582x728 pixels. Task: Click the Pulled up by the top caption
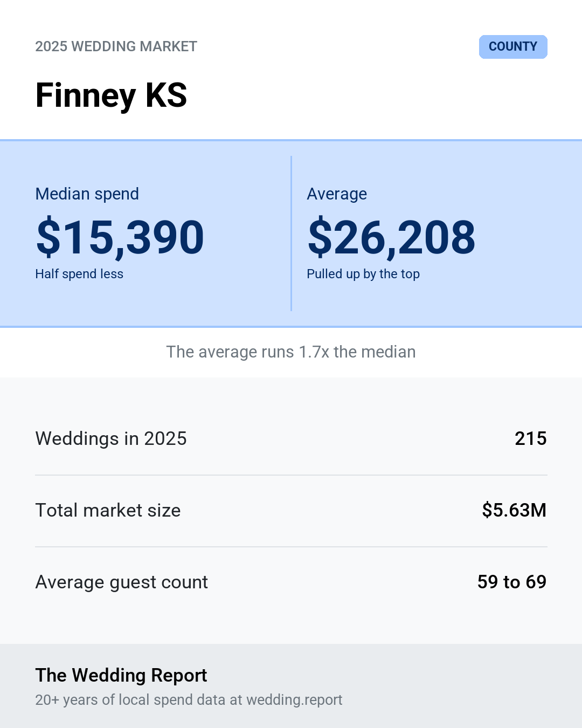pyautogui.click(x=363, y=274)
